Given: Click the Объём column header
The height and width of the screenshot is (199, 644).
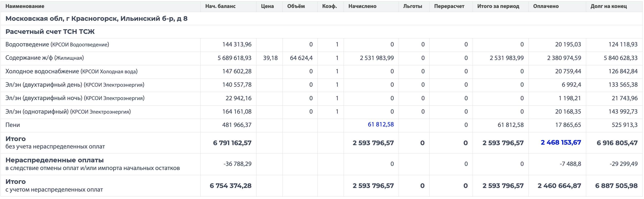Looking at the screenshot, I should pyautogui.click(x=296, y=6).
